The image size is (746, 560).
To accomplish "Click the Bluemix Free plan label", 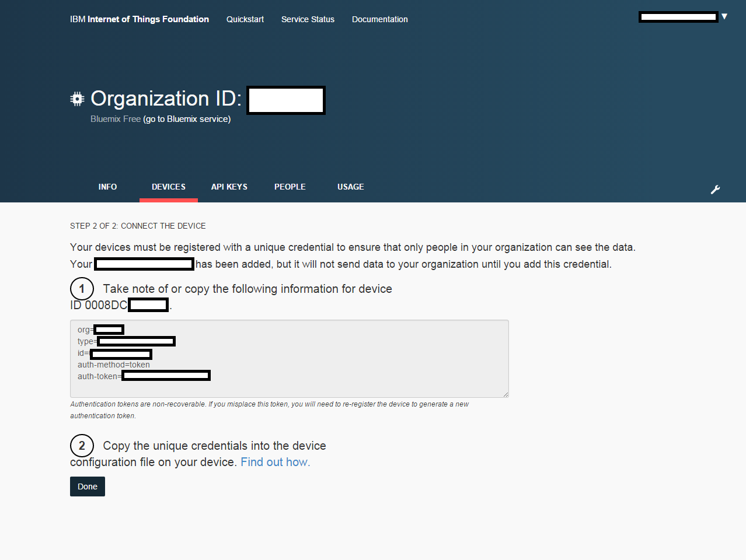I will coord(116,119).
